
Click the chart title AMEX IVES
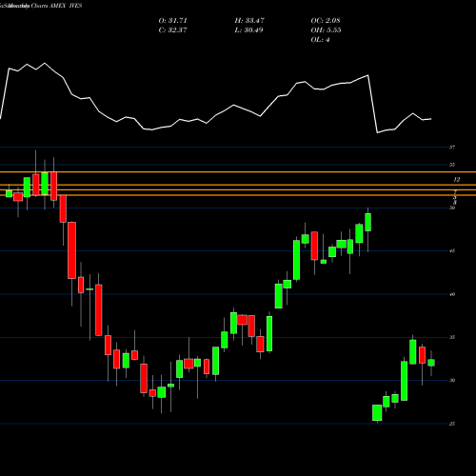66,6
